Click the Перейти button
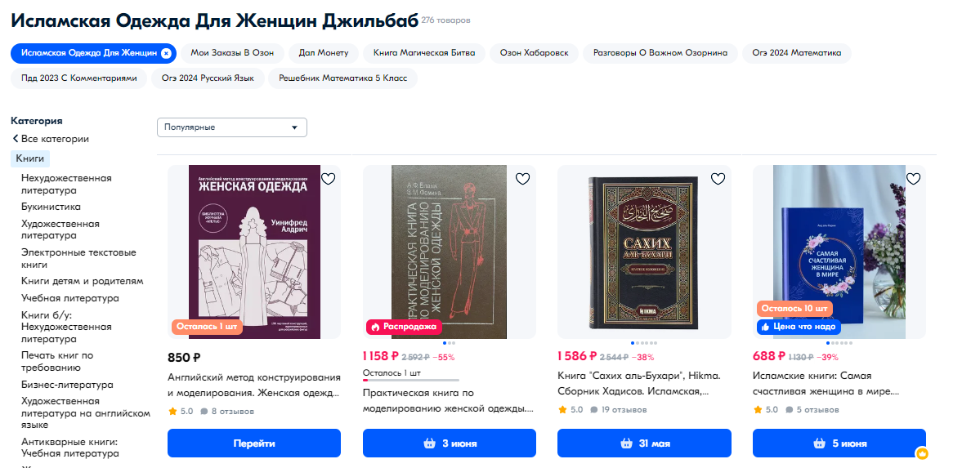 click(254, 443)
